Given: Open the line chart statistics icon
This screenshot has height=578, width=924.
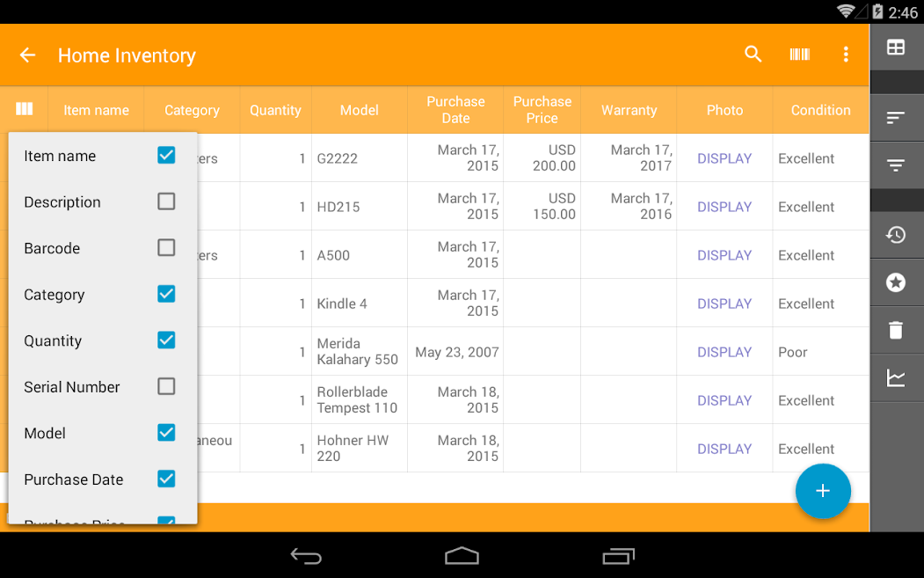Looking at the screenshot, I should tap(896, 378).
